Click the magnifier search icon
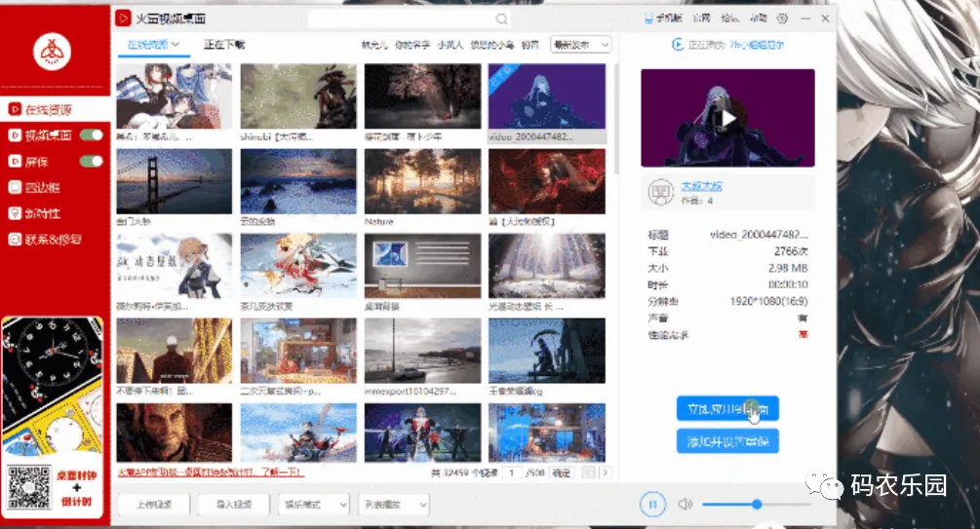The height and width of the screenshot is (529, 980). (x=501, y=19)
